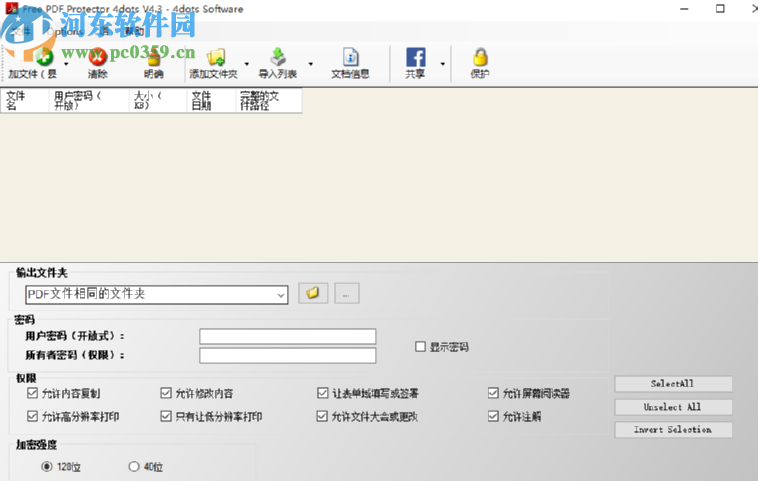Maximize the Free PDF Protector window
Screen dimensions: 758x481
pos(720,9)
